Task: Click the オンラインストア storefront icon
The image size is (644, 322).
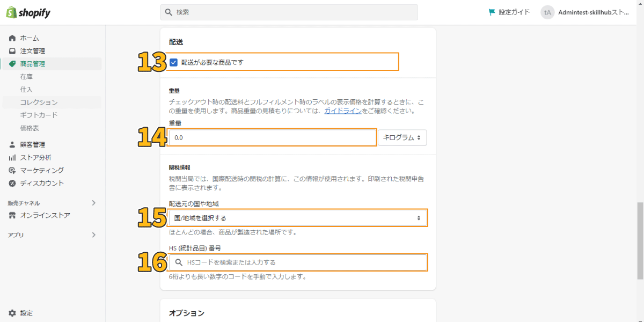Action: tap(12, 215)
